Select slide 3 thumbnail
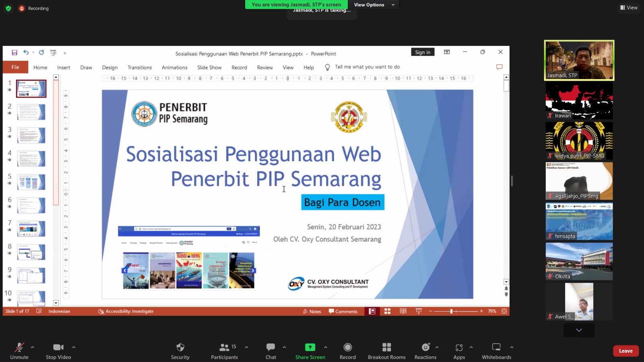 31,135
